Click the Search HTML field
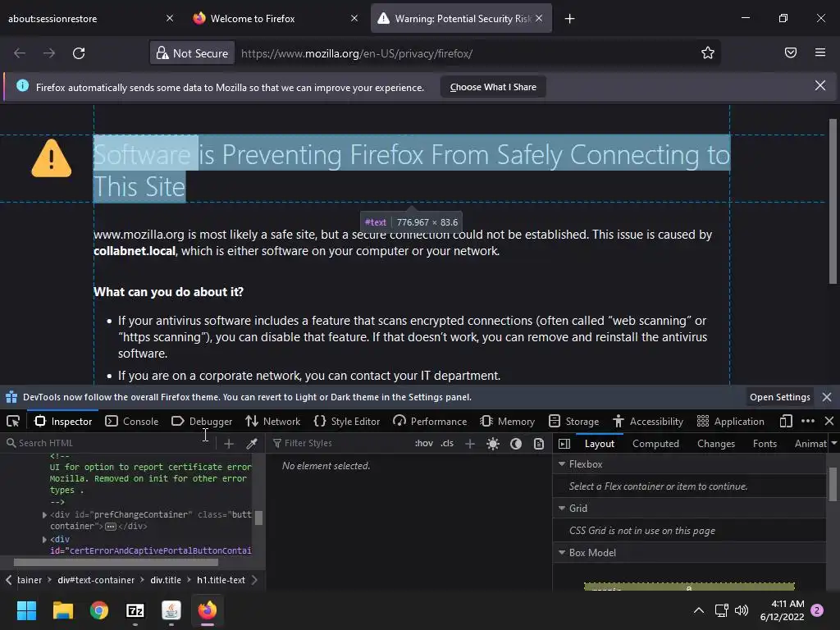This screenshot has width=840, height=630. [x=107, y=443]
